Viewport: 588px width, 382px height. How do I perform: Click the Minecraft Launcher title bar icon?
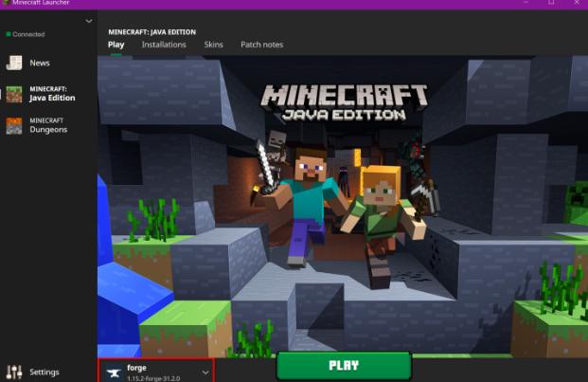(x=6, y=3)
